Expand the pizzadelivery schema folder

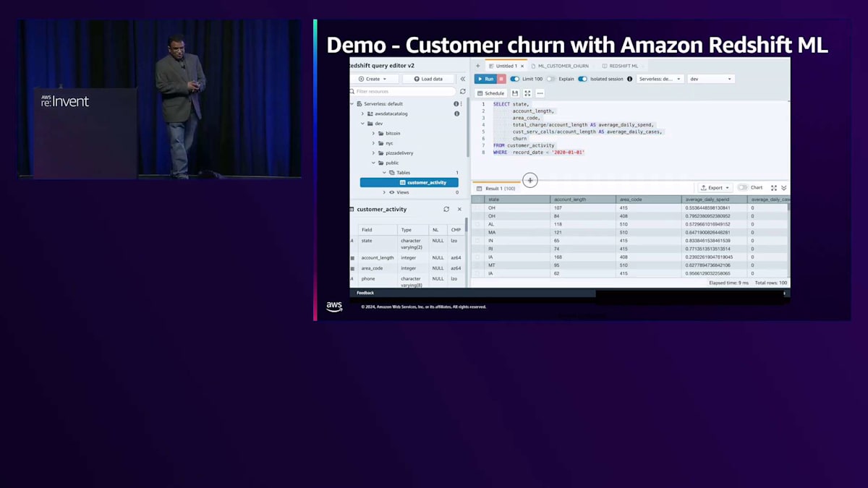(373, 153)
